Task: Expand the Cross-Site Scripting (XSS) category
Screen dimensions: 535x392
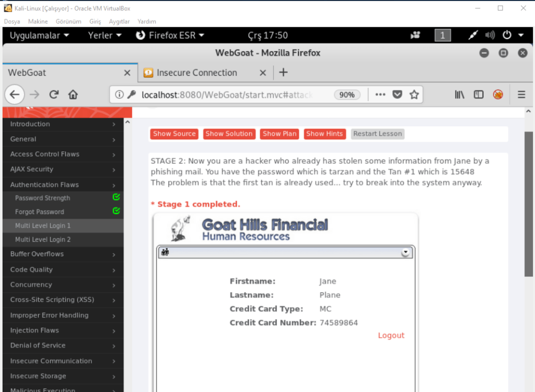Action: [x=63, y=300]
